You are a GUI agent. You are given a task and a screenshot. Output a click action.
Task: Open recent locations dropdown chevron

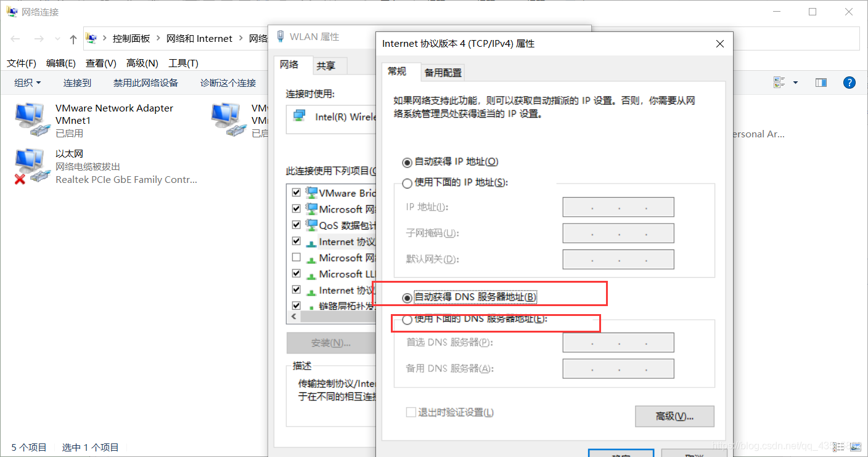click(58, 39)
